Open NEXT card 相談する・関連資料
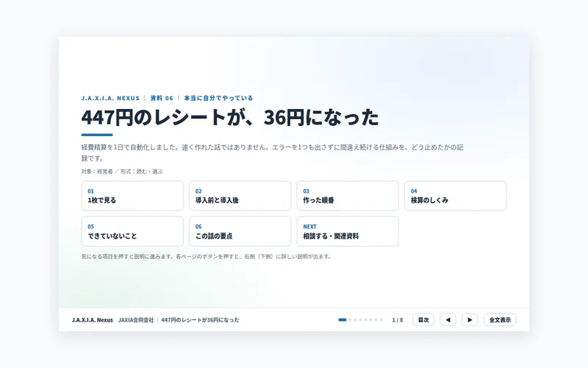 coord(348,231)
